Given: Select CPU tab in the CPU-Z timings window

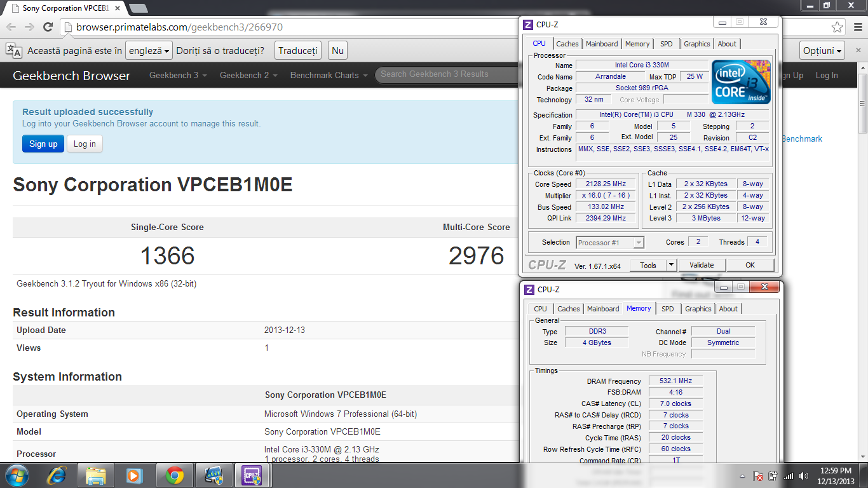Looking at the screenshot, I should (540, 309).
